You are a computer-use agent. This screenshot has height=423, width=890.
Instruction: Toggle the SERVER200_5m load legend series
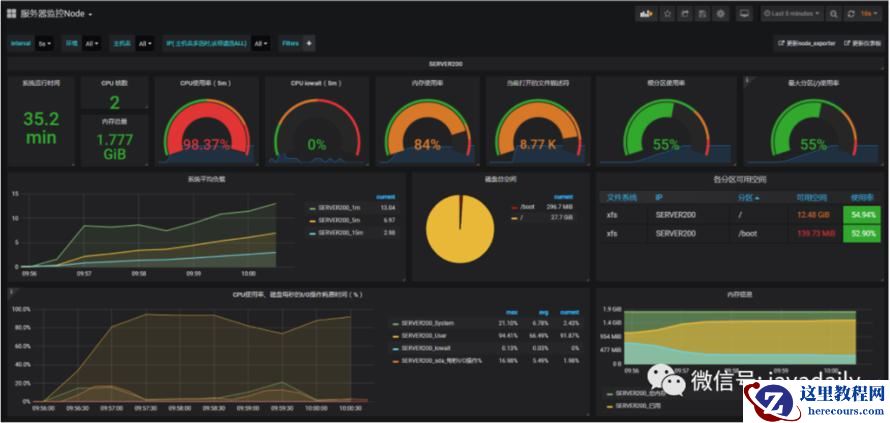tap(340, 220)
